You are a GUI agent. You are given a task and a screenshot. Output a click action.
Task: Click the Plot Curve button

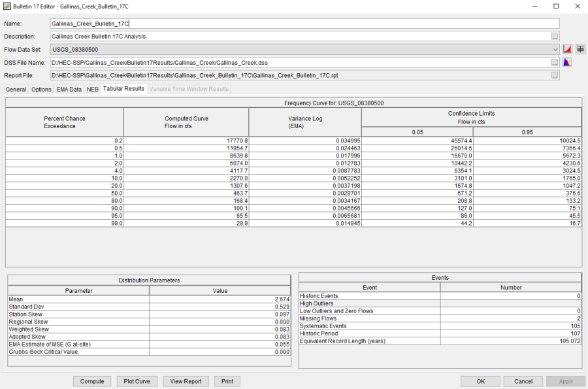[137, 381]
